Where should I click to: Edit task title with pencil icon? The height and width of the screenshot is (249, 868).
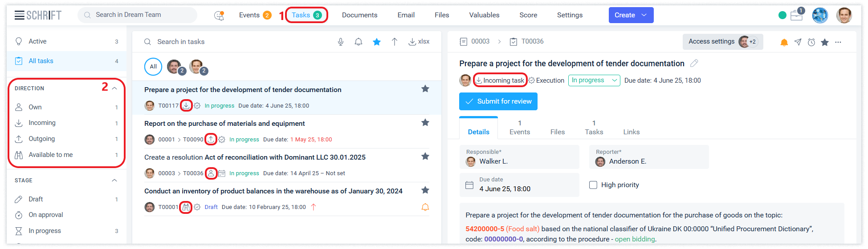click(694, 64)
